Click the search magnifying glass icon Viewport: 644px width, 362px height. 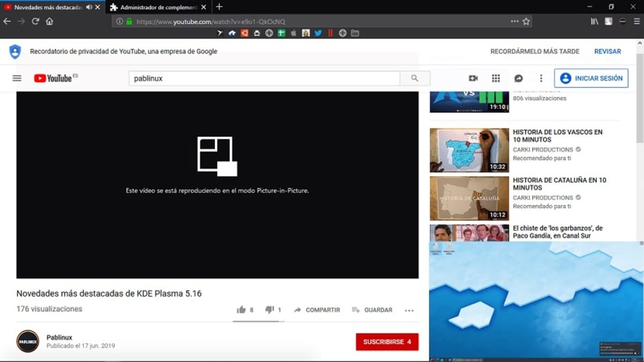pos(415,78)
